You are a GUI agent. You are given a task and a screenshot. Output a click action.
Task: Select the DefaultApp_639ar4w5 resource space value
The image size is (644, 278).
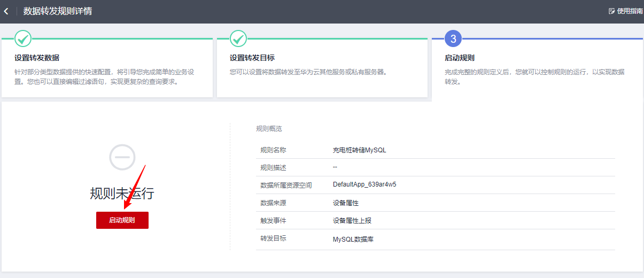364,185
